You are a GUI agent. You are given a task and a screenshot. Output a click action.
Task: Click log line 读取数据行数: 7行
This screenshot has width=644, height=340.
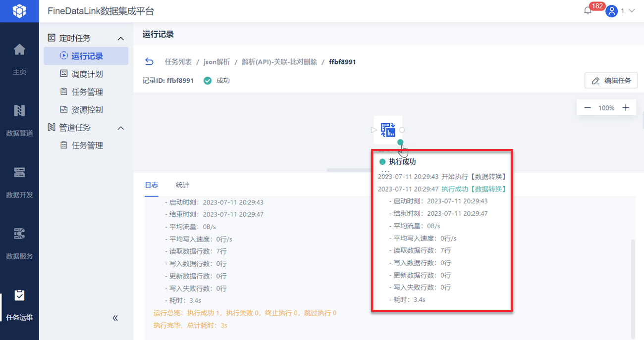195,251
